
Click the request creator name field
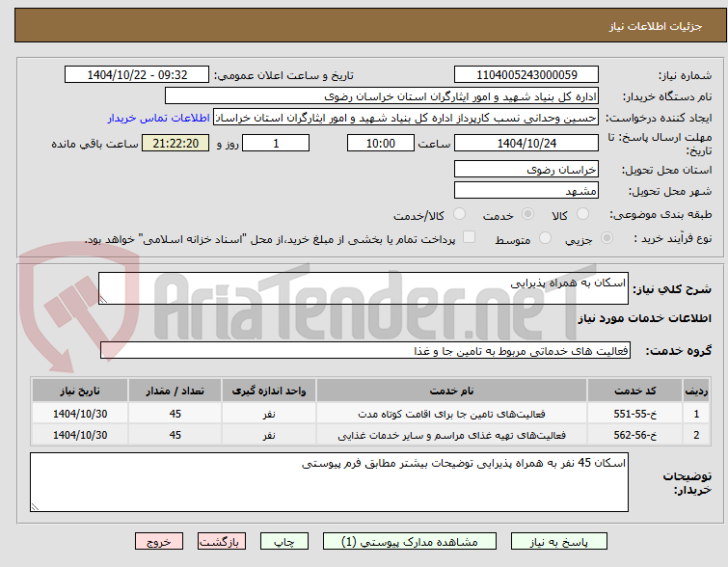(x=406, y=118)
